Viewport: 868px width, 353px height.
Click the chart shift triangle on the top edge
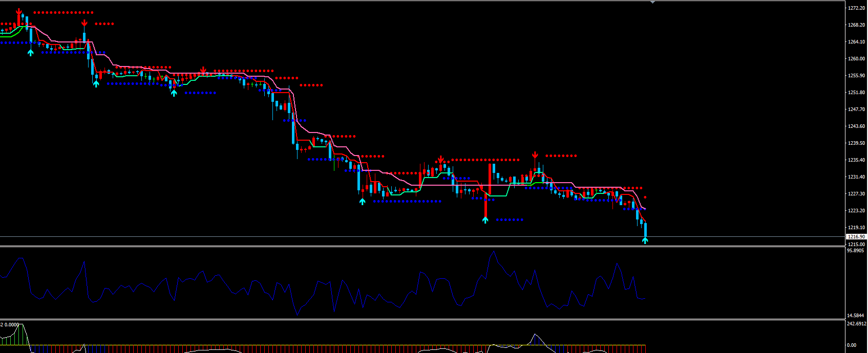652,3
